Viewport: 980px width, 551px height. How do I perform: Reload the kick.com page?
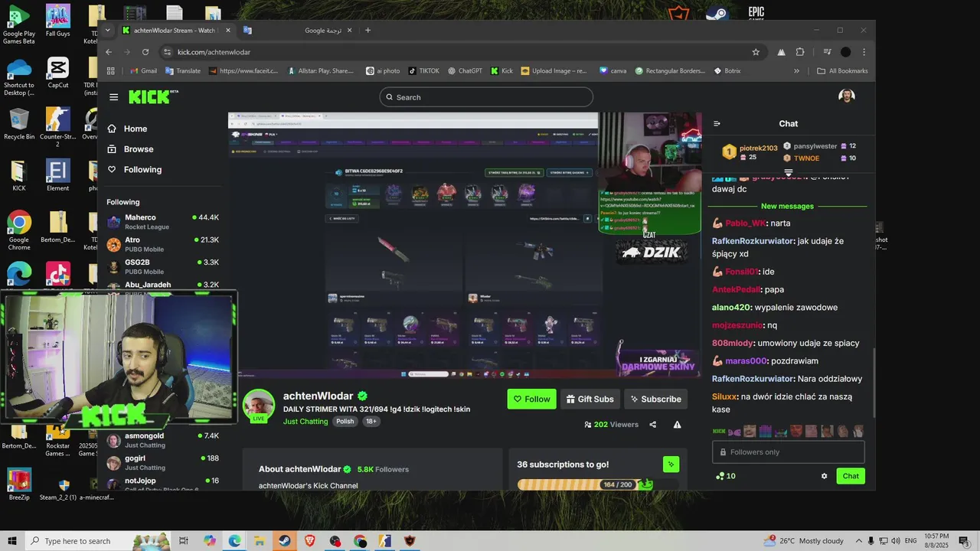pos(145,52)
